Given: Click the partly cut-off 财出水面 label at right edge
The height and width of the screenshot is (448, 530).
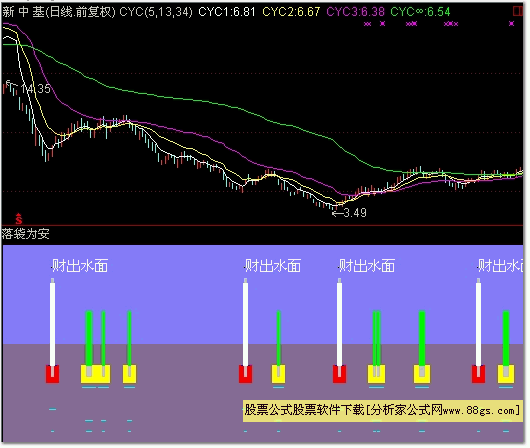Looking at the screenshot, I should (x=501, y=265).
